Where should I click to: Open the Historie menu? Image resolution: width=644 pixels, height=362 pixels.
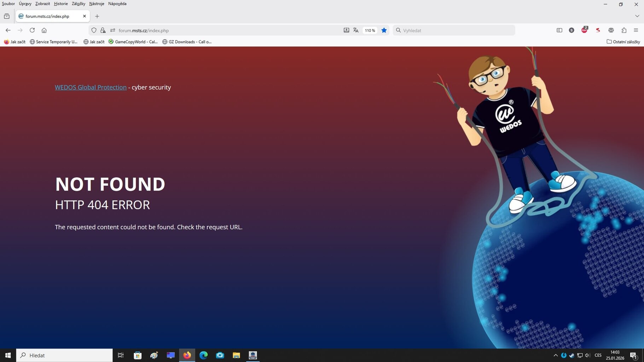(x=61, y=4)
